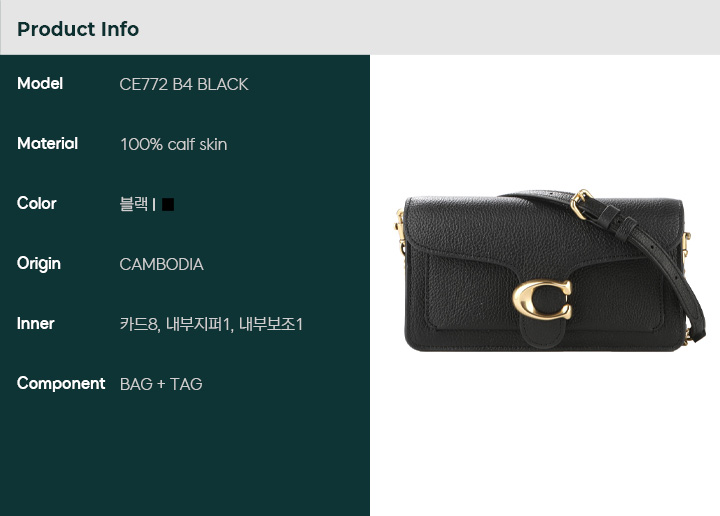This screenshot has height=516, width=720.
Task: Click the 100% calf skin text
Action: point(174,145)
